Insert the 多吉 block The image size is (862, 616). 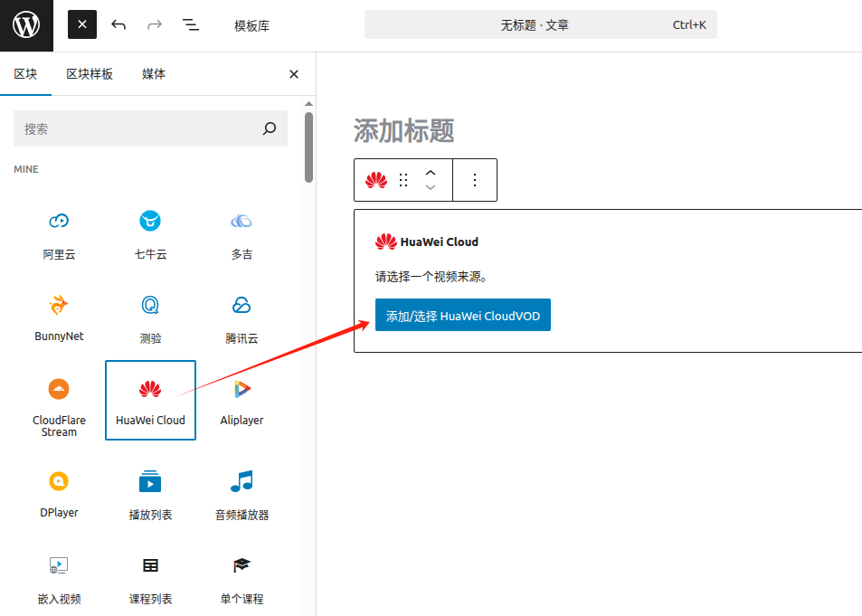pyautogui.click(x=242, y=235)
